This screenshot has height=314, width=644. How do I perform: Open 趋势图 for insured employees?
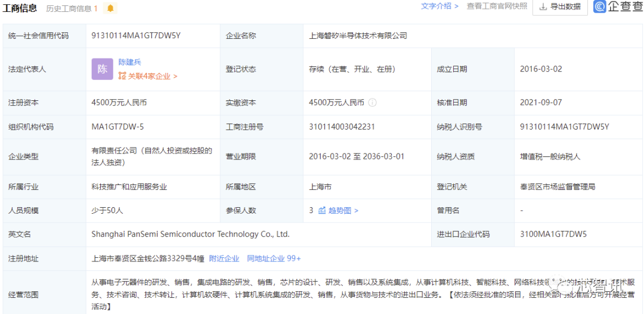pos(343,211)
